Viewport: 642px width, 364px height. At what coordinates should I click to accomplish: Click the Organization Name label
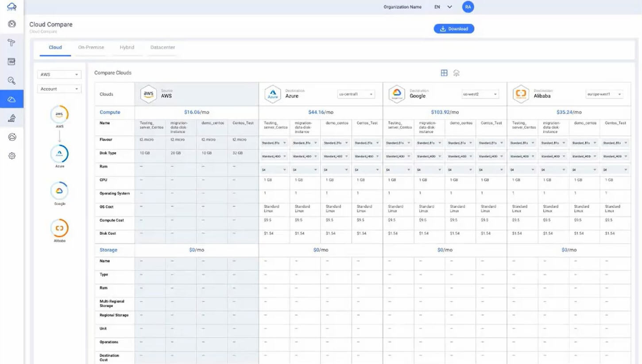click(402, 7)
